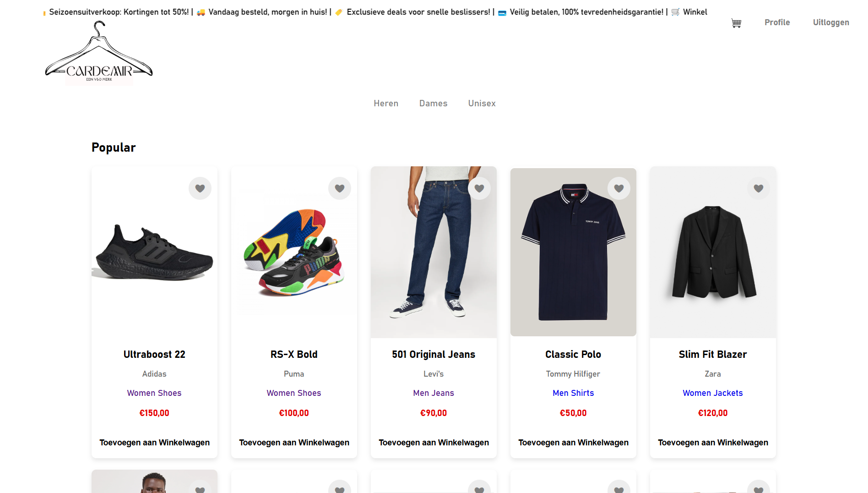Favorite the Ultraboost 22 with heart

tap(200, 188)
